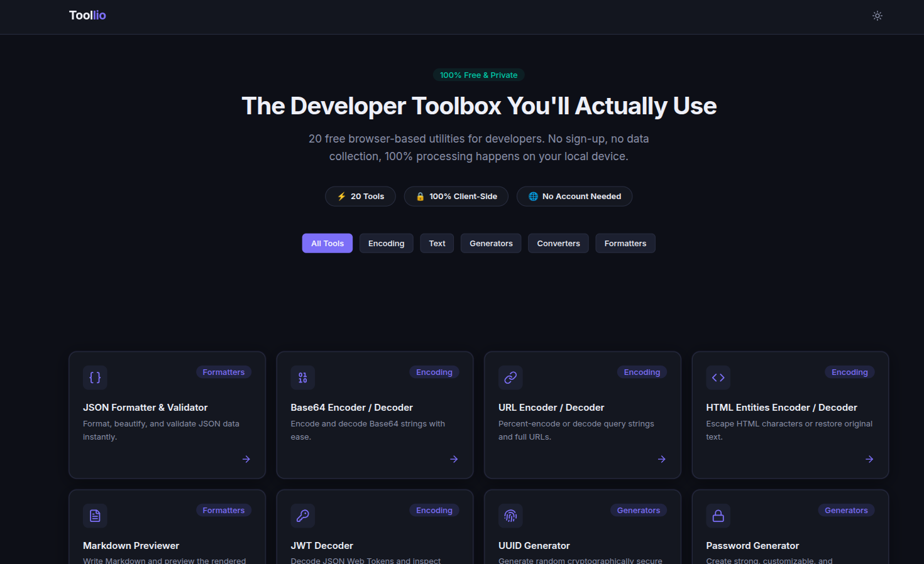Viewport: 924px width, 564px height.
Task: Click the No Account Needed badge
Action: [575, 197]
